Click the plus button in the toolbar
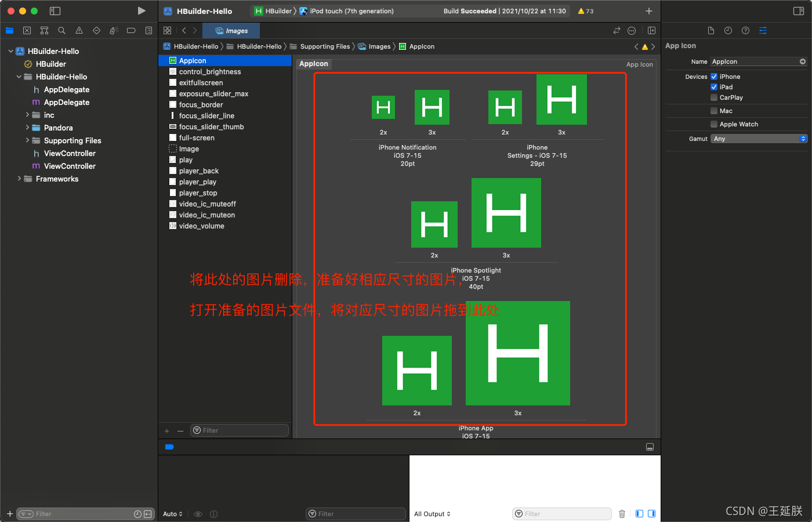 (649, 11)
